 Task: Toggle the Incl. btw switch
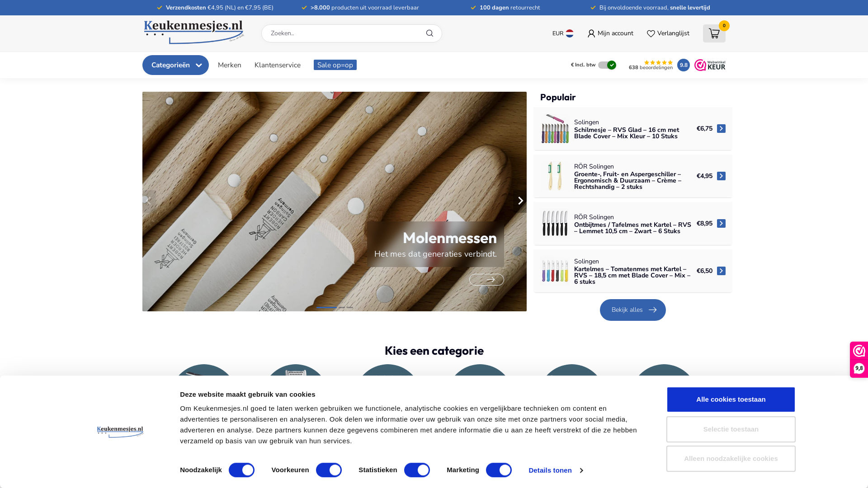[x=607, y=65]
